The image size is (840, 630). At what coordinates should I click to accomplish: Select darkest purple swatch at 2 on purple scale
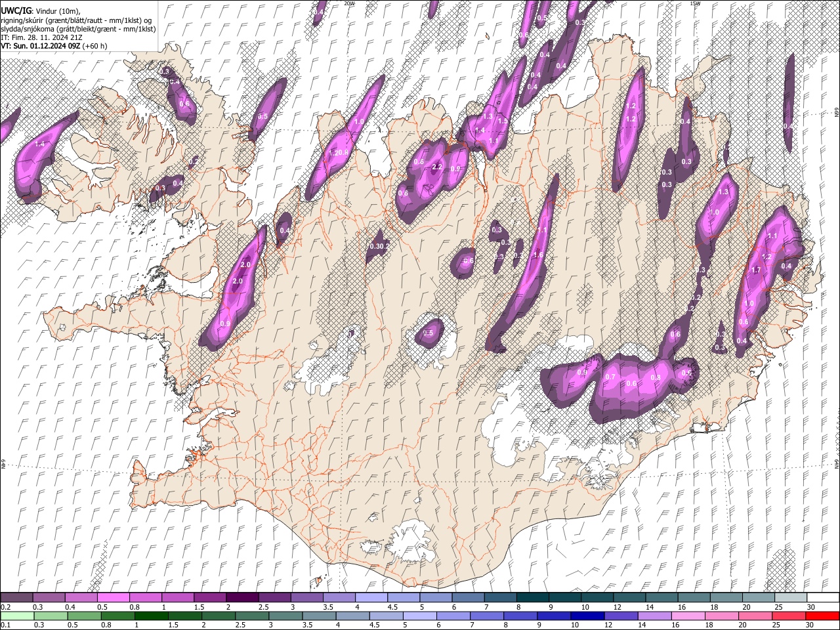point(242,598)
